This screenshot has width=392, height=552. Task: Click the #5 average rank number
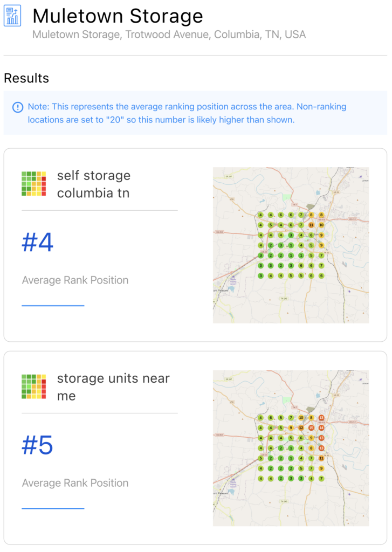(x=38, y=446)
